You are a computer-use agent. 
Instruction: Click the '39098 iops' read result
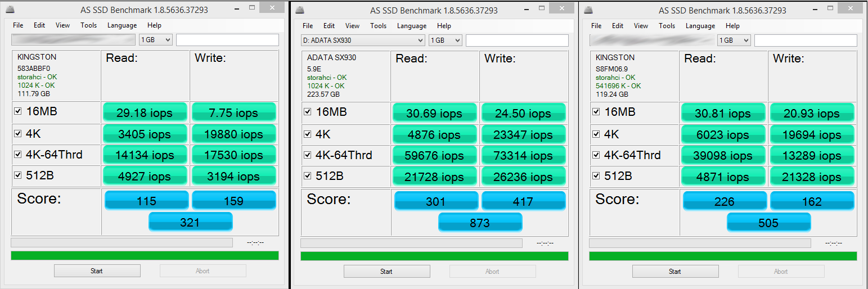coord(723,155)
